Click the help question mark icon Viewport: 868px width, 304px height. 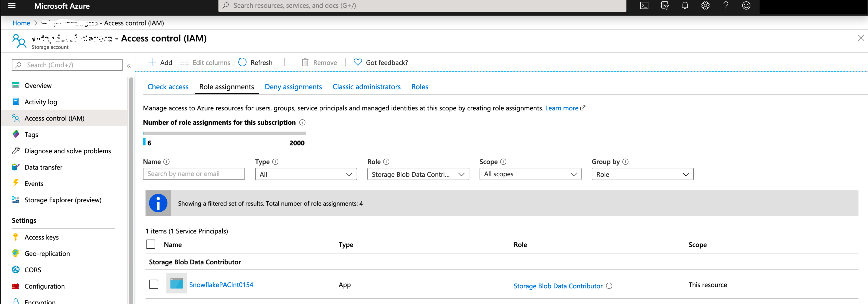click(726, 6)
